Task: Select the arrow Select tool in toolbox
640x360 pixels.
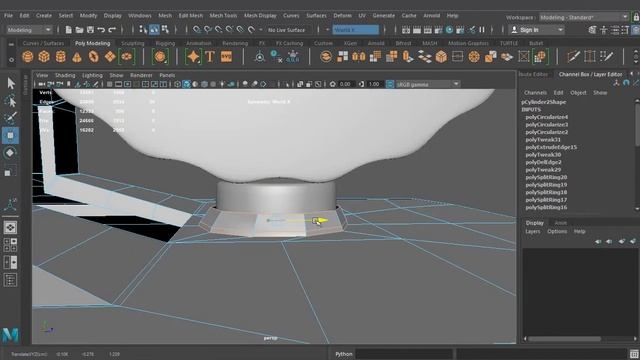Action: point(11,83)
